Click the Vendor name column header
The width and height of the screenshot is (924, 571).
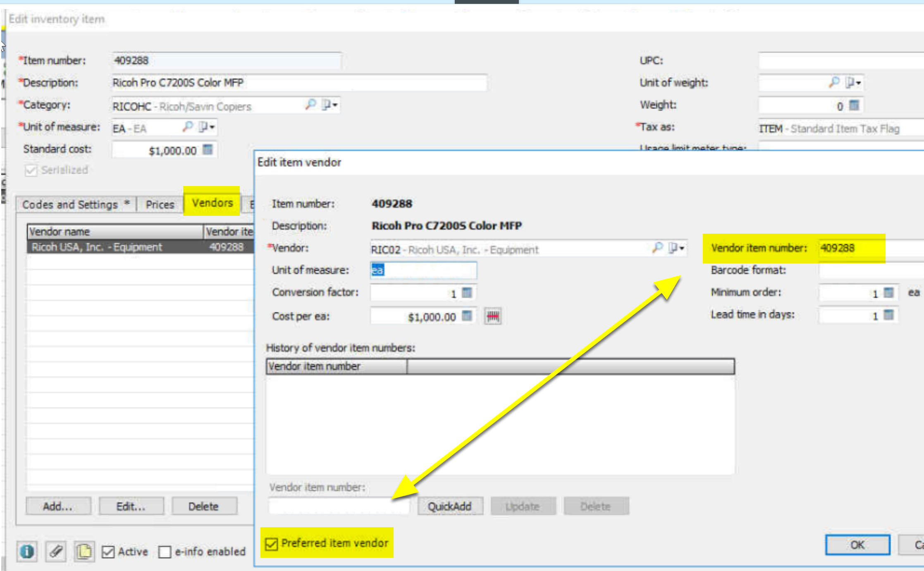tap(115, 232)
